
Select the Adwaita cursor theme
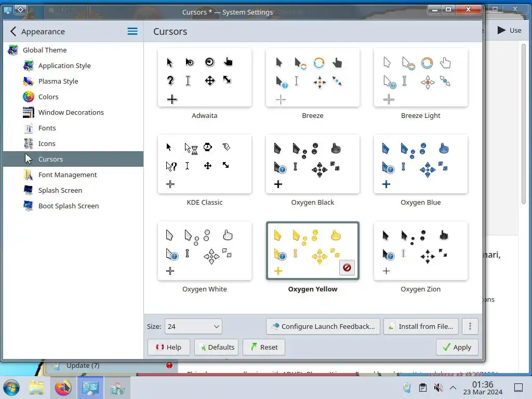(x=205, y=77)
